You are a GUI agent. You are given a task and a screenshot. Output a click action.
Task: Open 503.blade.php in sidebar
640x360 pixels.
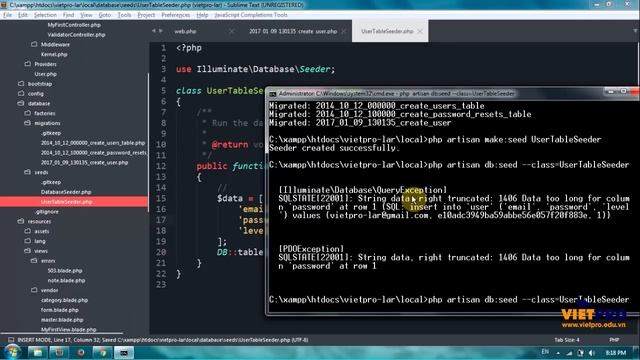click(64, 270)
